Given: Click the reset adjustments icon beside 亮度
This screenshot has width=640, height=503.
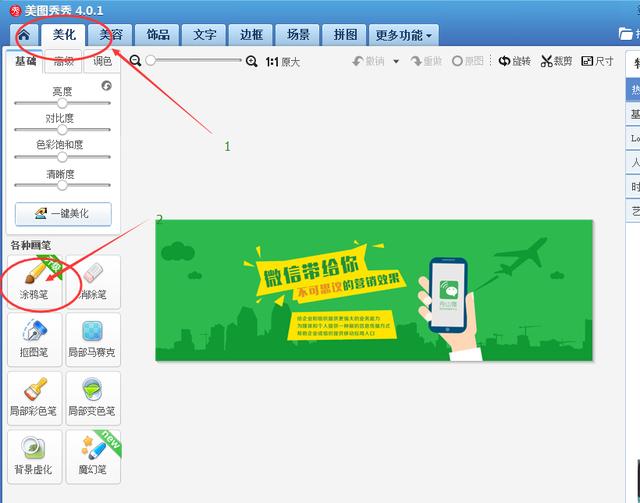Looking at the screenshot, I should click(x=107, y=85).
